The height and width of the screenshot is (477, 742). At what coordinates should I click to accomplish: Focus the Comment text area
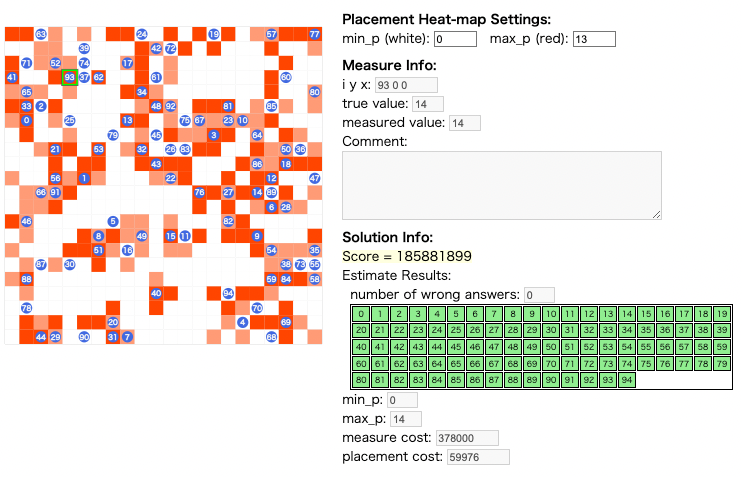[502, 186]
